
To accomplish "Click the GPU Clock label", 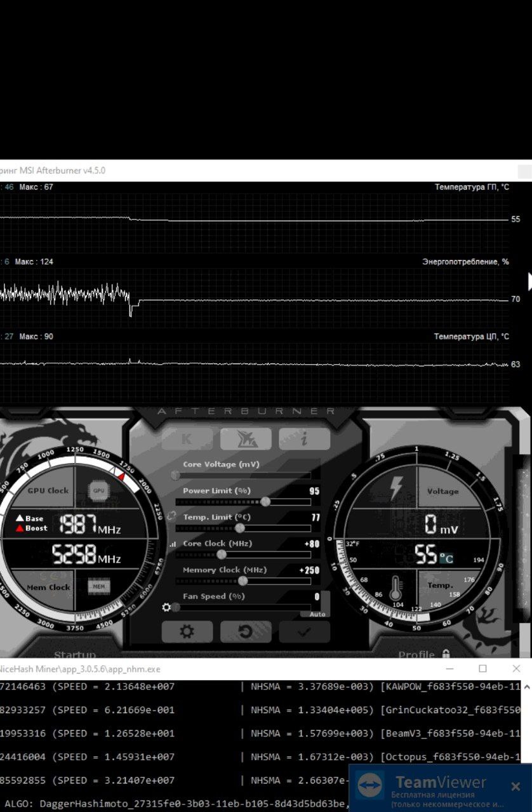I will pos(48,490).
